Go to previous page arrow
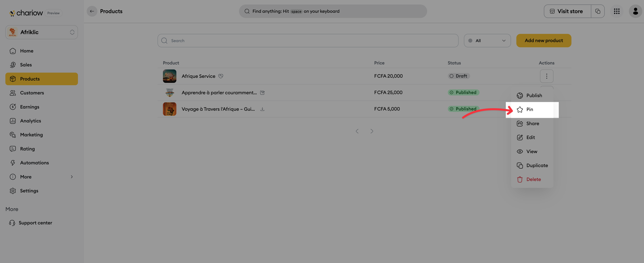This screenshot has height=263, width=644. point(357,131)
